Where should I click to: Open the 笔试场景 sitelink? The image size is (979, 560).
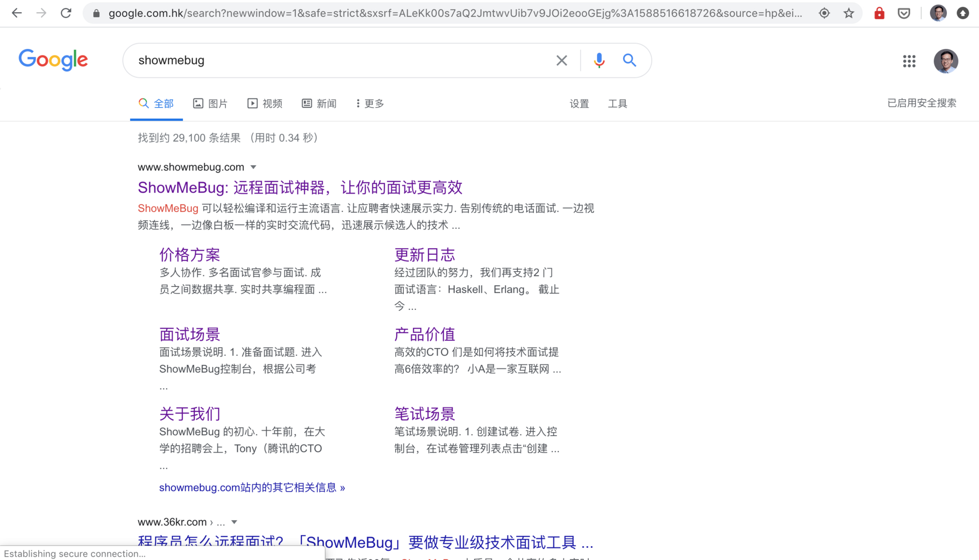pyautogui.click(x=424, y=414)
